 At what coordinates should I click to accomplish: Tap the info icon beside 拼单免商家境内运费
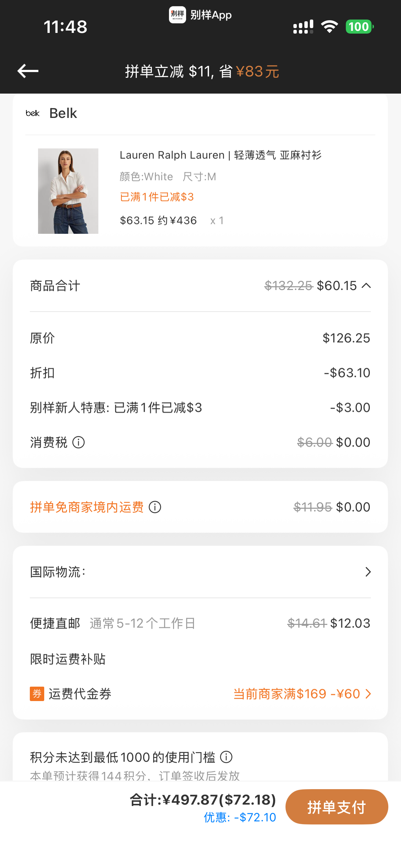(155, 507)
